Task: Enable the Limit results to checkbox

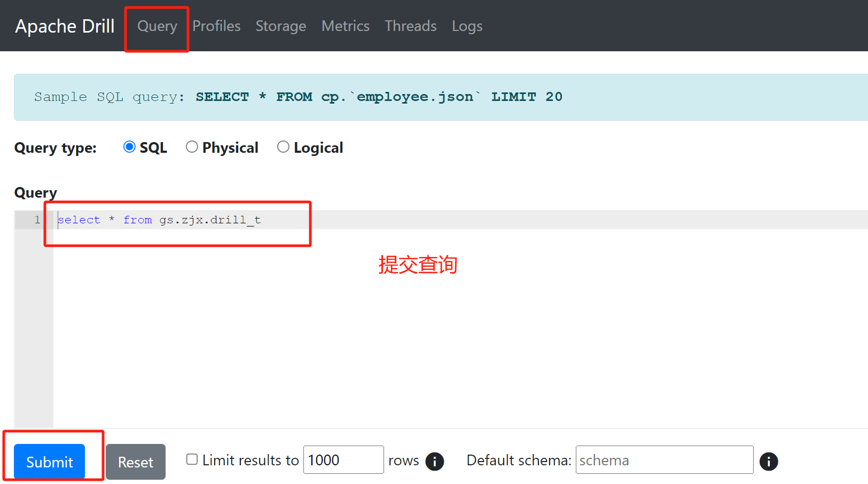Action: pyautogui.click(x=192, y=459)
